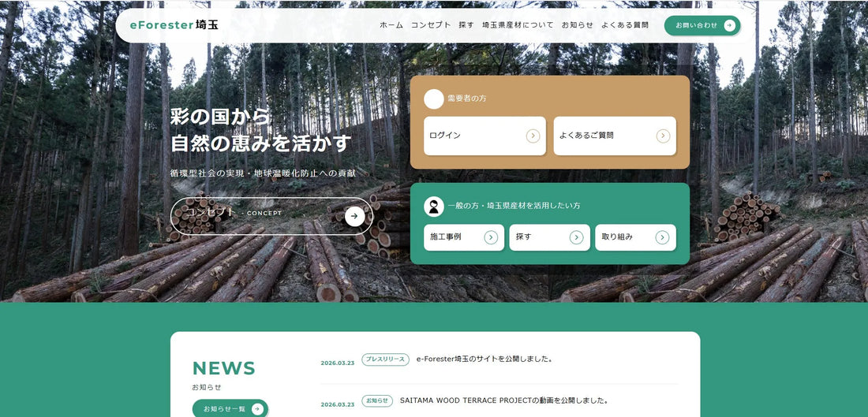Open the eForester埼玉 logo link

click(174, 25)
